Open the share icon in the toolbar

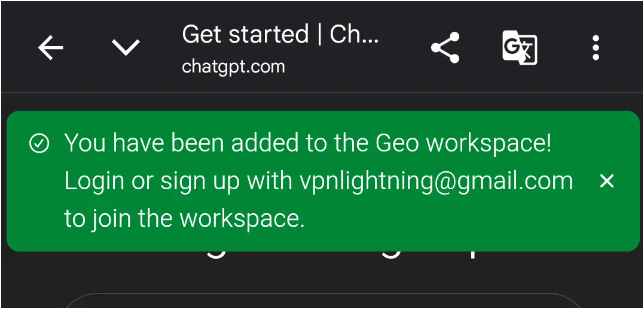(x=445, y=48)
